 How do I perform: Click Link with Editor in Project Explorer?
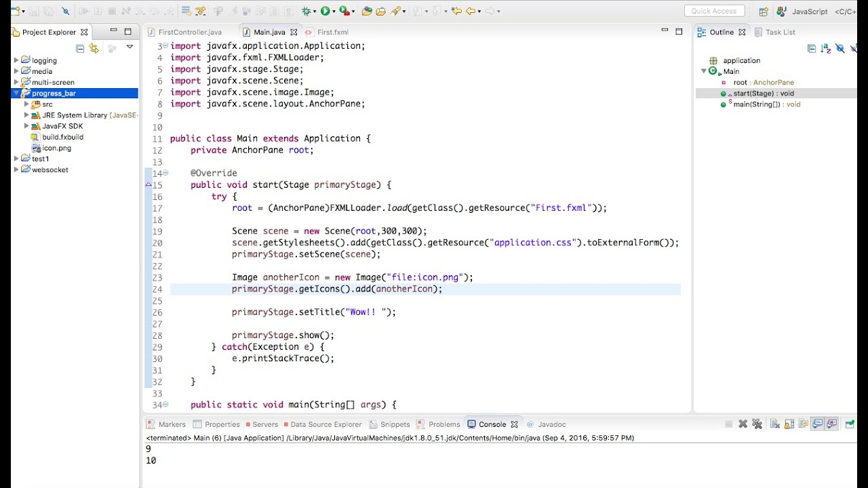tap(94, 47)
